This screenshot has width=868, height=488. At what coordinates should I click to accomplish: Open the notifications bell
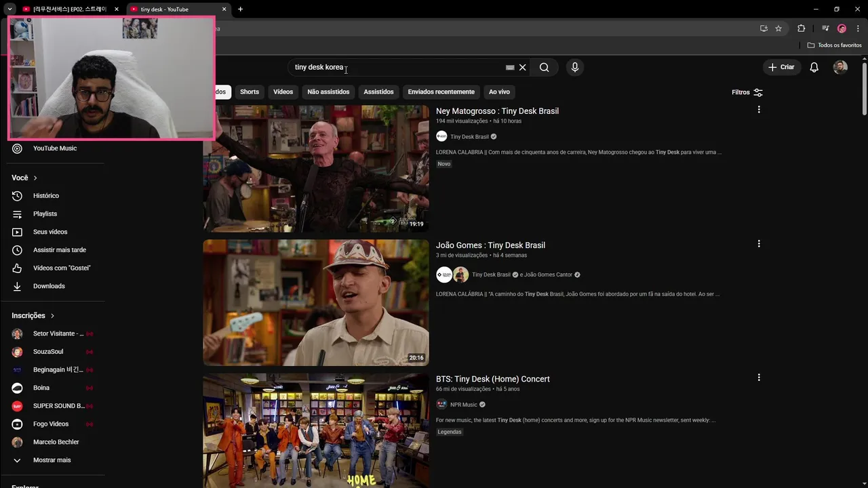coord(814,67)
